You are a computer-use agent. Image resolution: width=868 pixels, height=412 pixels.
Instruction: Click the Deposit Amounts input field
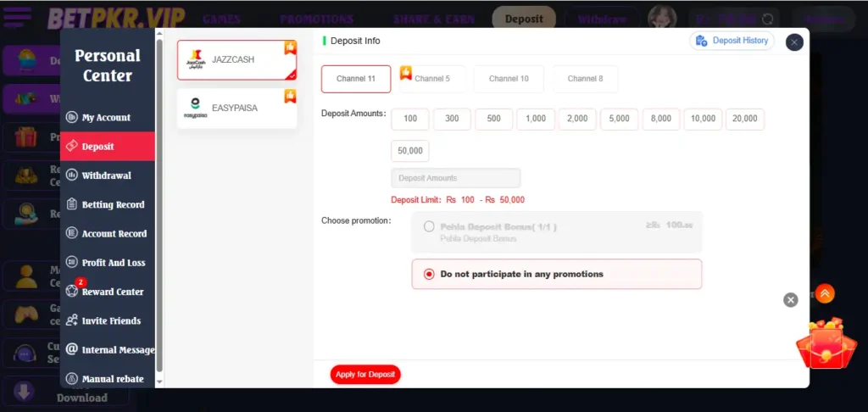455,178
